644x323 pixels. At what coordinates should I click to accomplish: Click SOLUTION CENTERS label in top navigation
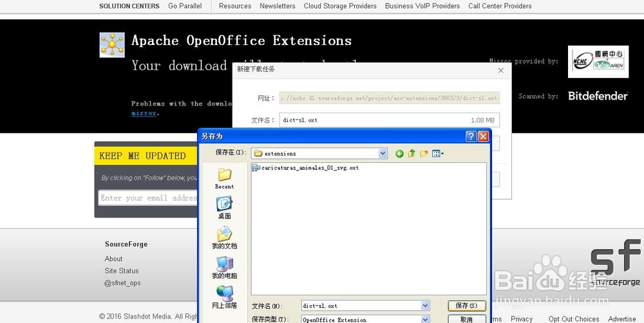pos(129,6)
